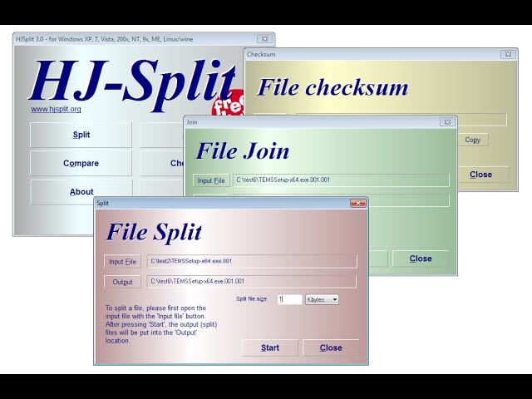Click the Output button in File Split
Viewport: 532px width, 399px height.
[x=122, y=282]
